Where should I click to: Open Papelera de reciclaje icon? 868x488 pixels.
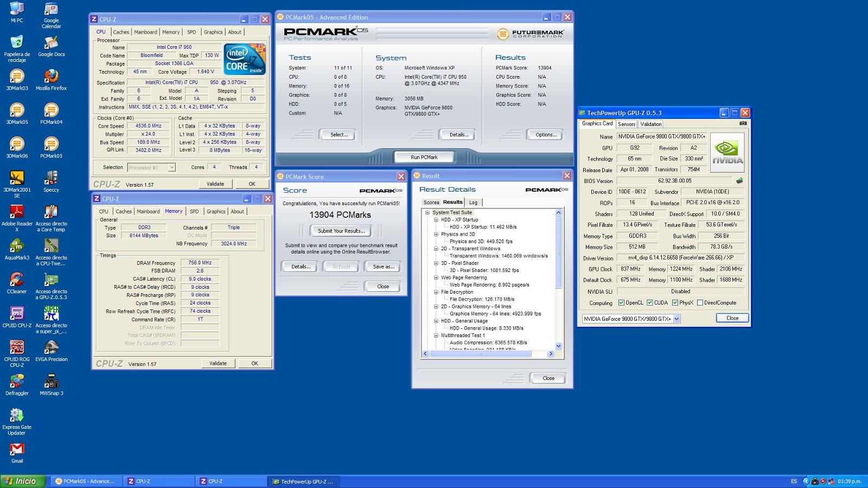point(17,49)
